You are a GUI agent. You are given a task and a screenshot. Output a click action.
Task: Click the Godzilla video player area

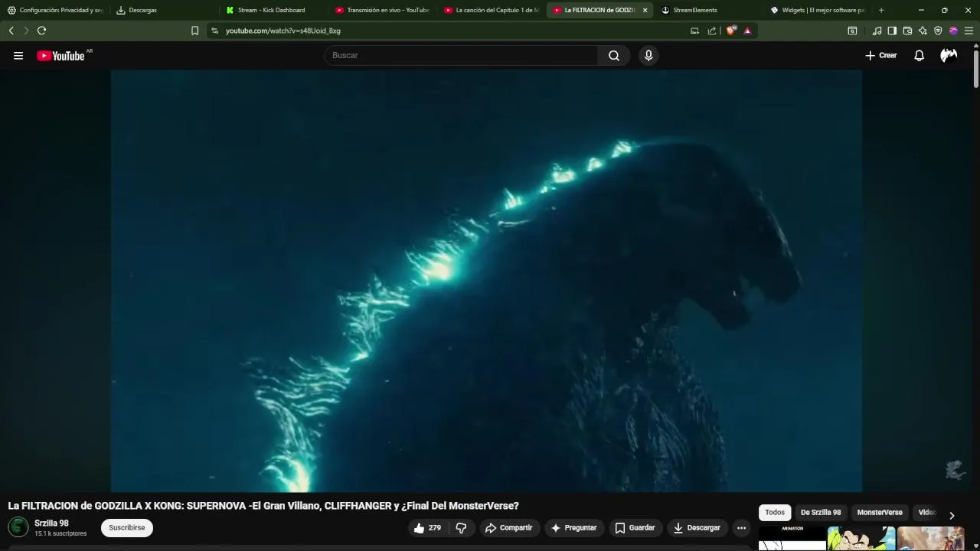[486, 281]
